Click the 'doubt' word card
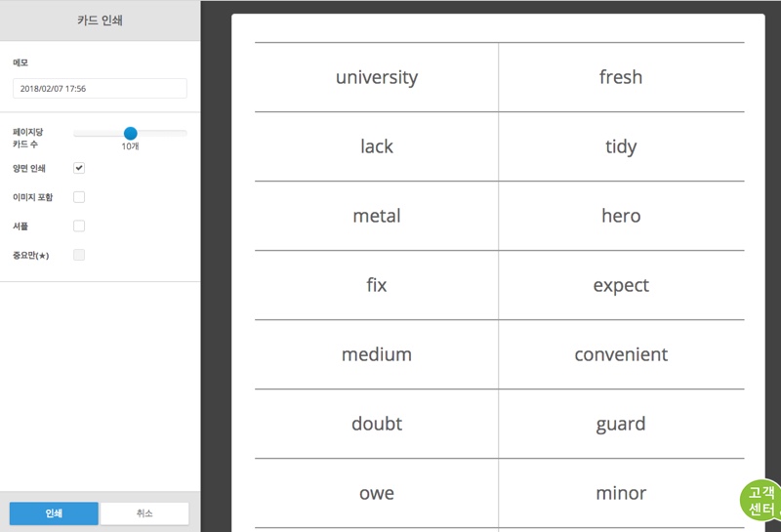 (377, 424)
